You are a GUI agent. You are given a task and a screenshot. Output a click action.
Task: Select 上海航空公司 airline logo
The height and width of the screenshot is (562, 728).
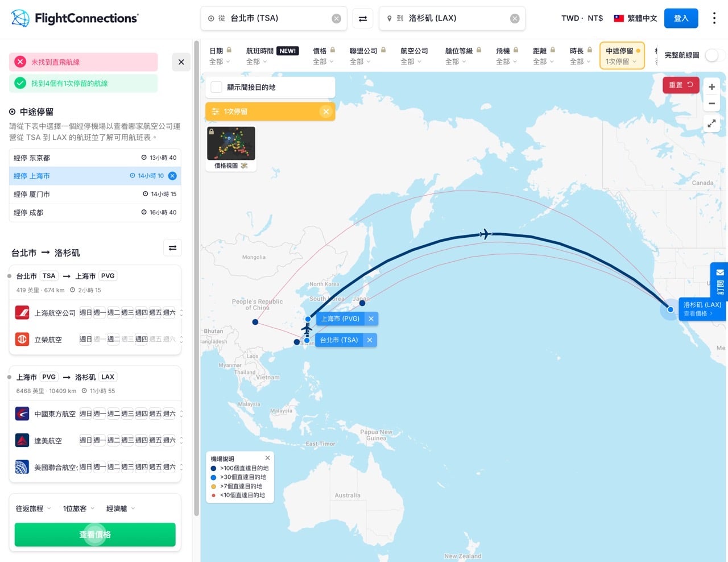(x=22, y=312)
